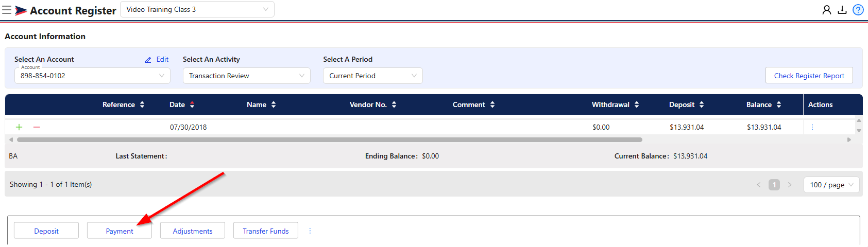
Task: Click the Check Register Report button
Action: (809, 76)
